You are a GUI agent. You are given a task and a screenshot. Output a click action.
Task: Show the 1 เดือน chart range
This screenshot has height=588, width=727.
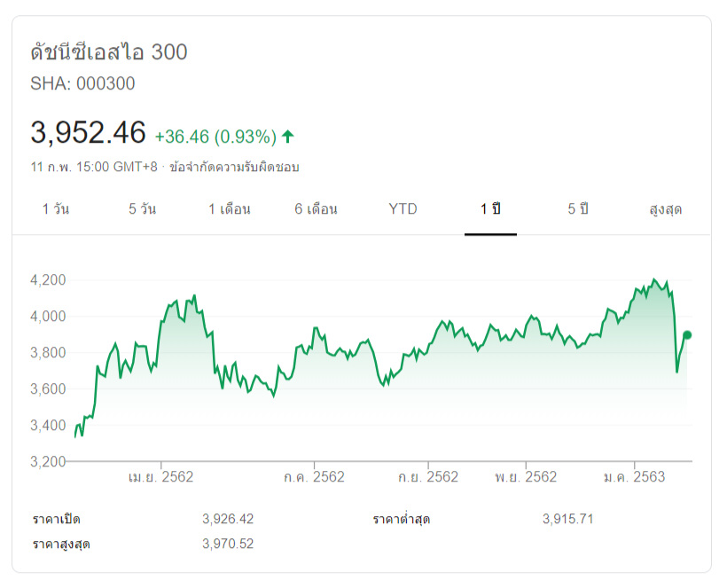tap(230, 209)
